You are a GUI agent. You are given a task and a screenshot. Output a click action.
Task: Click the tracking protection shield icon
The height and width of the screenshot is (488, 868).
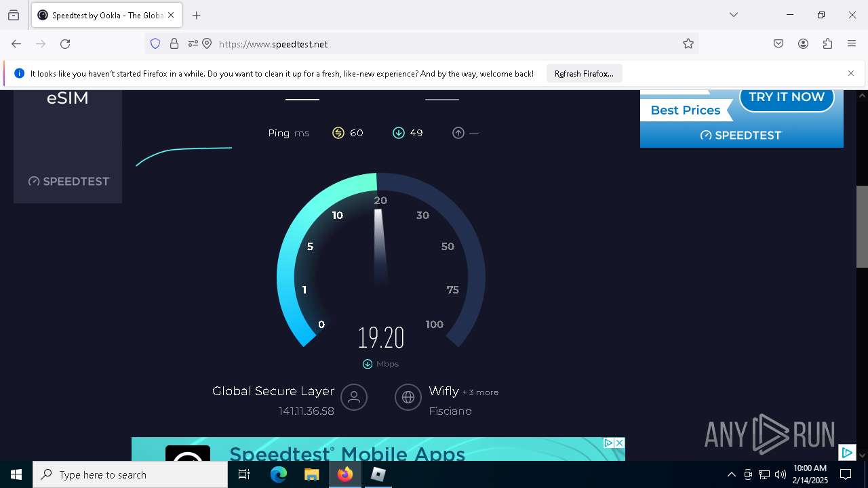pos(155,43)
